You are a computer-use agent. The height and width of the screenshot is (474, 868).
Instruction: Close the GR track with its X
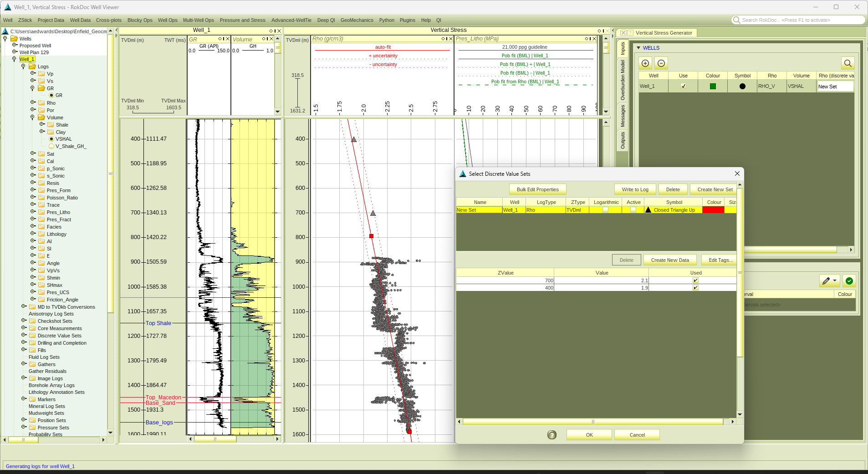click(x=228, y=39)
